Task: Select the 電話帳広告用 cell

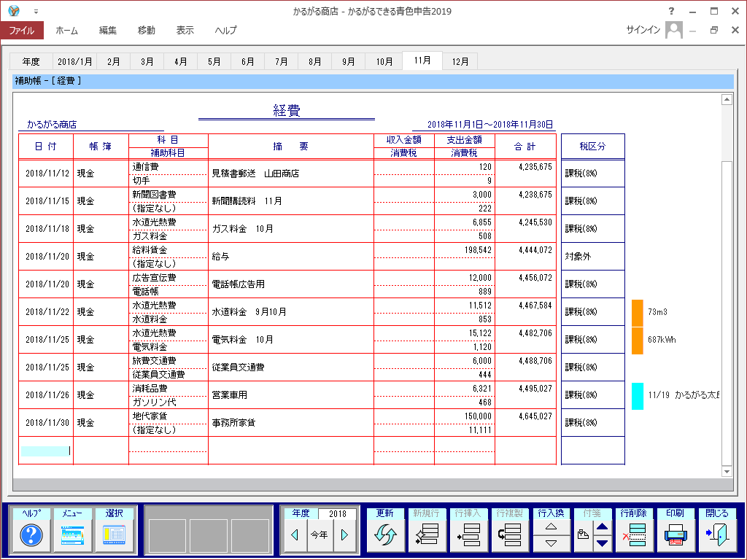Action: (x=291, y=284)
